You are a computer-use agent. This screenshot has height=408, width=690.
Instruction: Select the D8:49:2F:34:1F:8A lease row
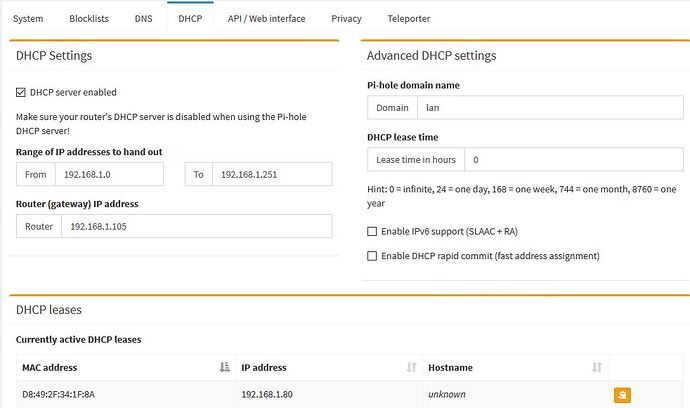(120, 394)
